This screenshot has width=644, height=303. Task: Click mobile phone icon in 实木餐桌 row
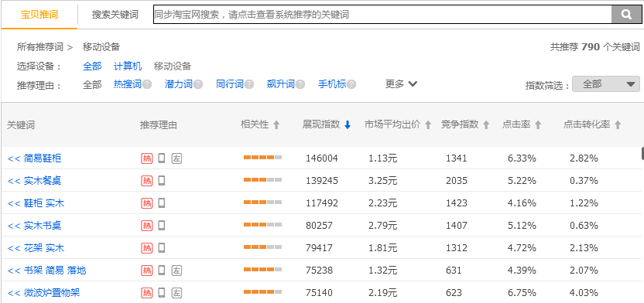[162, 180]
